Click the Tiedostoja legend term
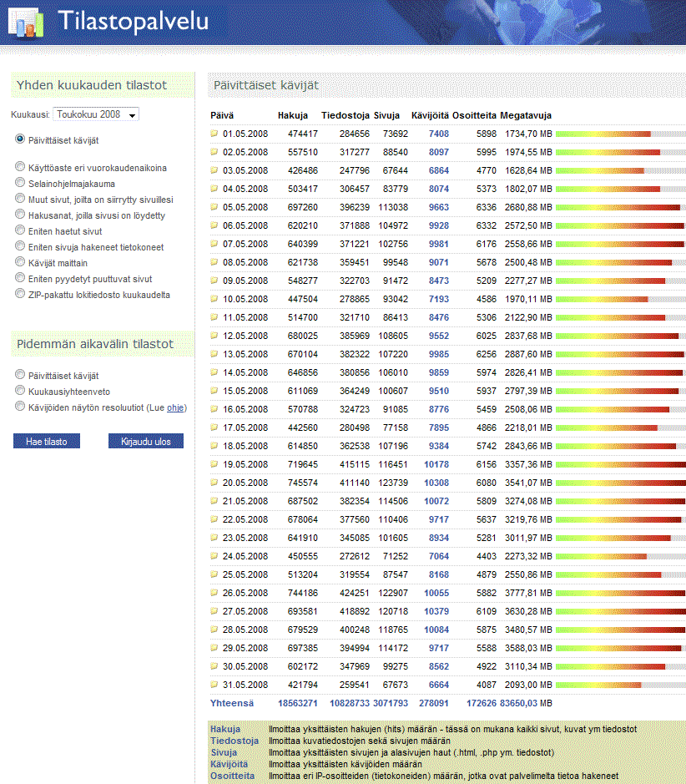686x784 pixels. tap(235, 741)
